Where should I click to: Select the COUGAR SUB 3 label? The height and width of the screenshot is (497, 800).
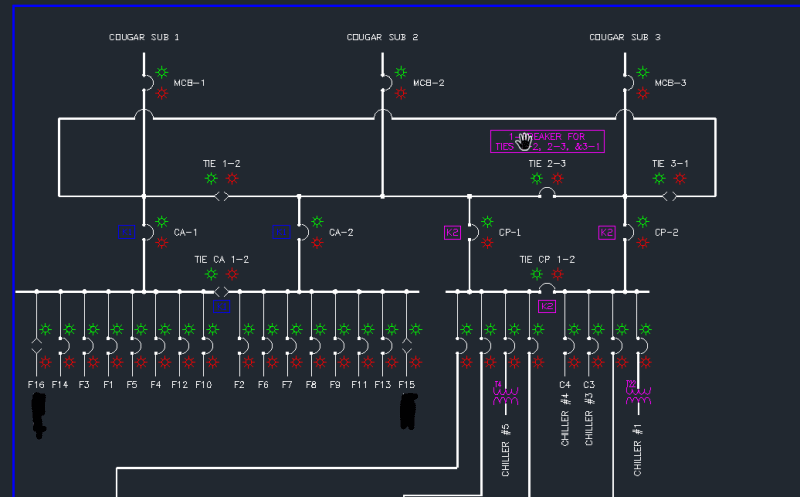[x=625, y=37]
